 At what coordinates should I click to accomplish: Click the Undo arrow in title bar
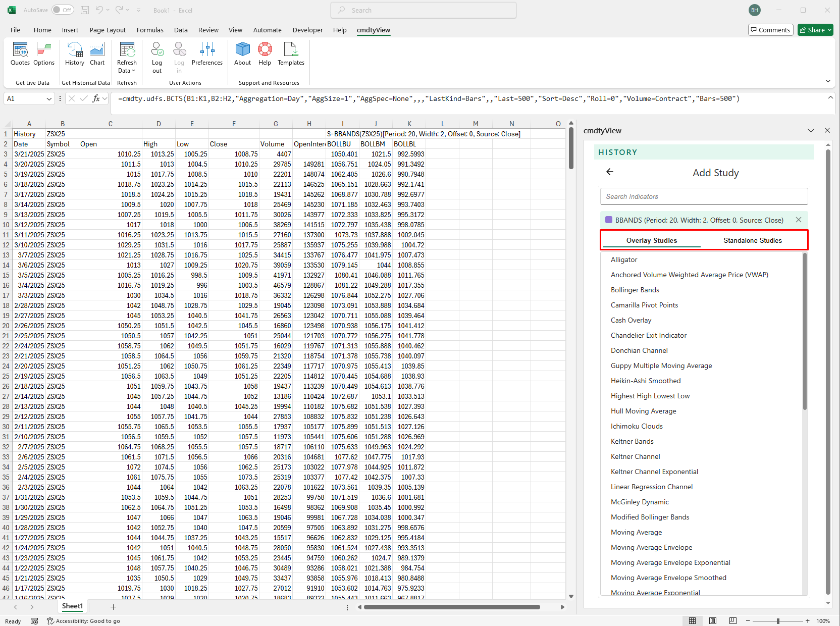click(99, 10)
